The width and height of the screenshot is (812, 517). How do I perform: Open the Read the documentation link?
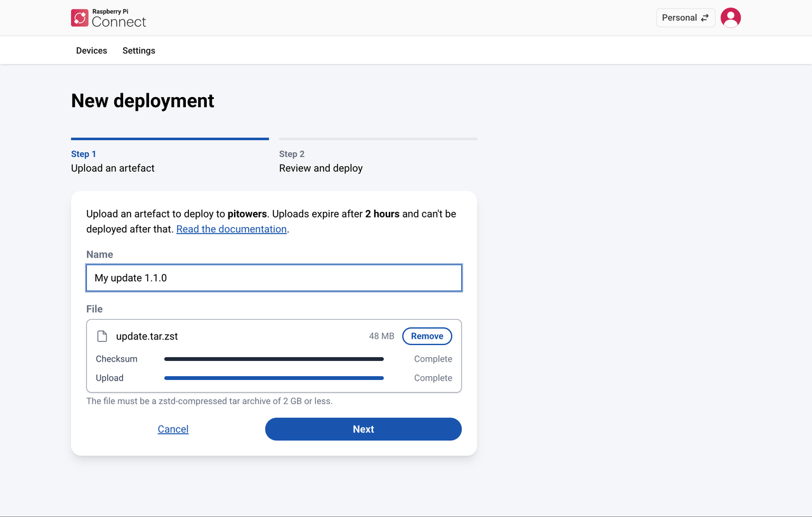pyautogui.click(x=232, y=229)
